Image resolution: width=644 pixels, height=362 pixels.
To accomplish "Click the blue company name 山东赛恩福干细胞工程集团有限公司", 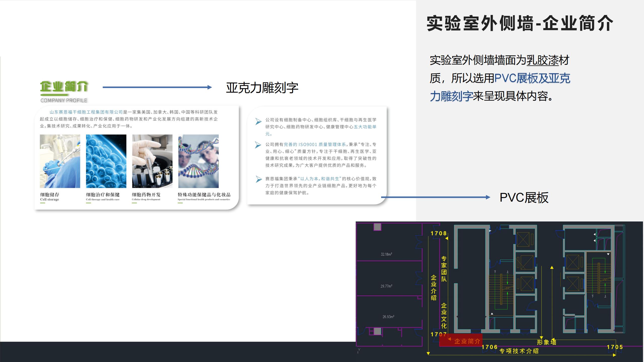I will click(86, 112).
